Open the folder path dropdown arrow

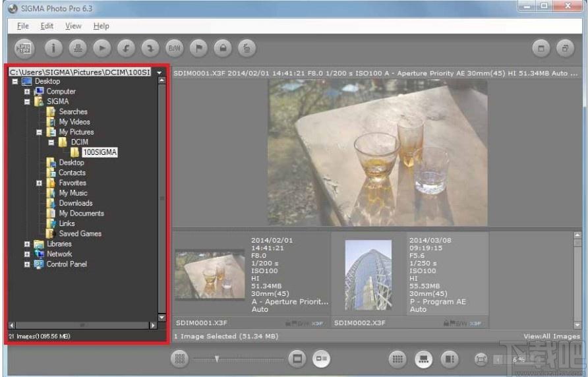tap(160, 72)
